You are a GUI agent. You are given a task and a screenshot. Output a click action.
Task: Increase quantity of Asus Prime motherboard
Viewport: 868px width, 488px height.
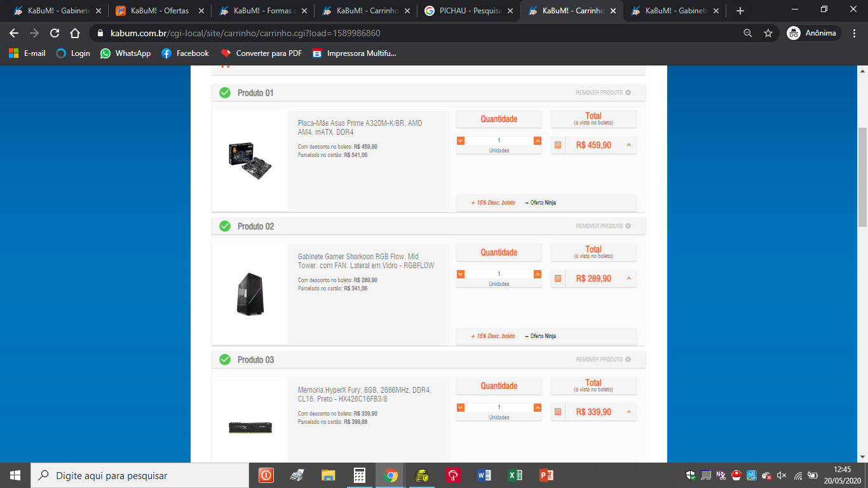(538, 140)
